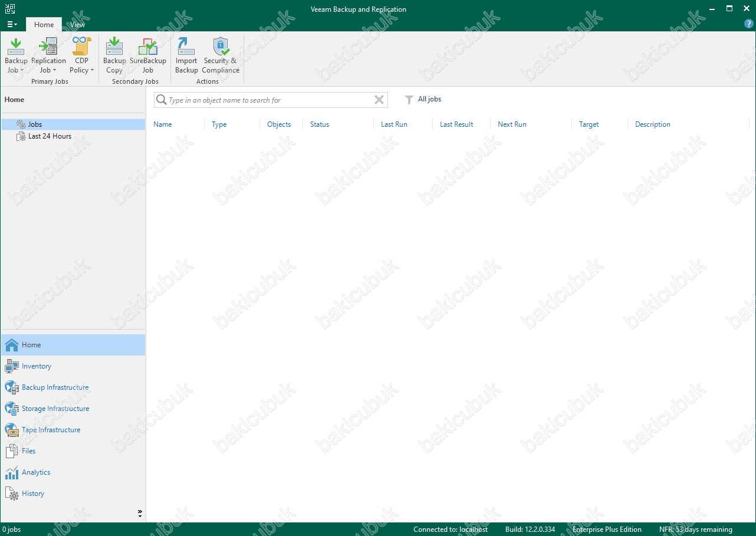The height and width of the screenshot is (536, 756).
Task: Open the main hamburger menu
Action: pos(12,24)
